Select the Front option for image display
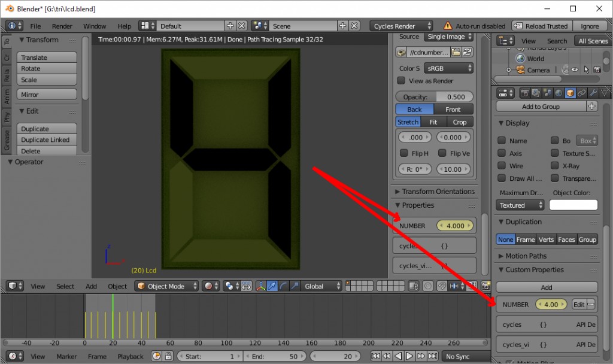Viewport: 613px width, 364px height. 453,108
